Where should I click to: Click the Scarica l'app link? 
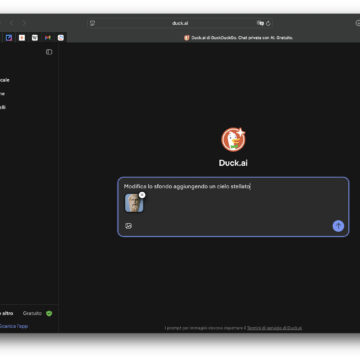click(x=14, y=326)
